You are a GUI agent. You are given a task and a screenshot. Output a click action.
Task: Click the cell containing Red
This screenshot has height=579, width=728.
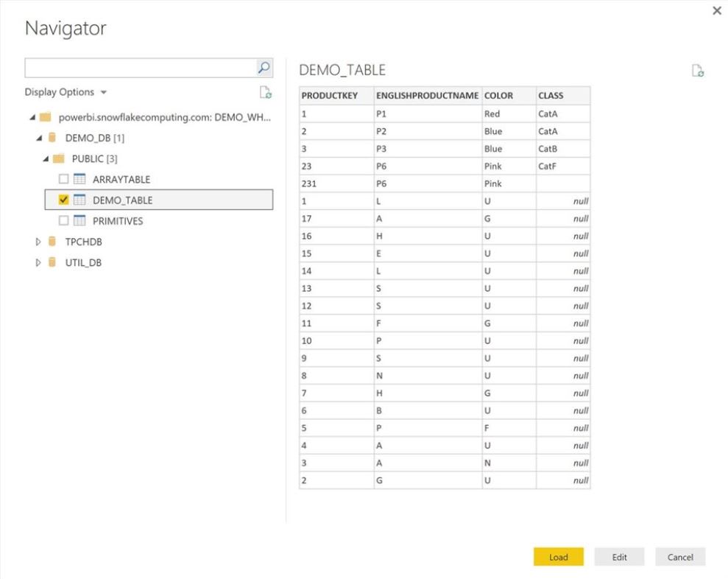click(x=509, y=114)
